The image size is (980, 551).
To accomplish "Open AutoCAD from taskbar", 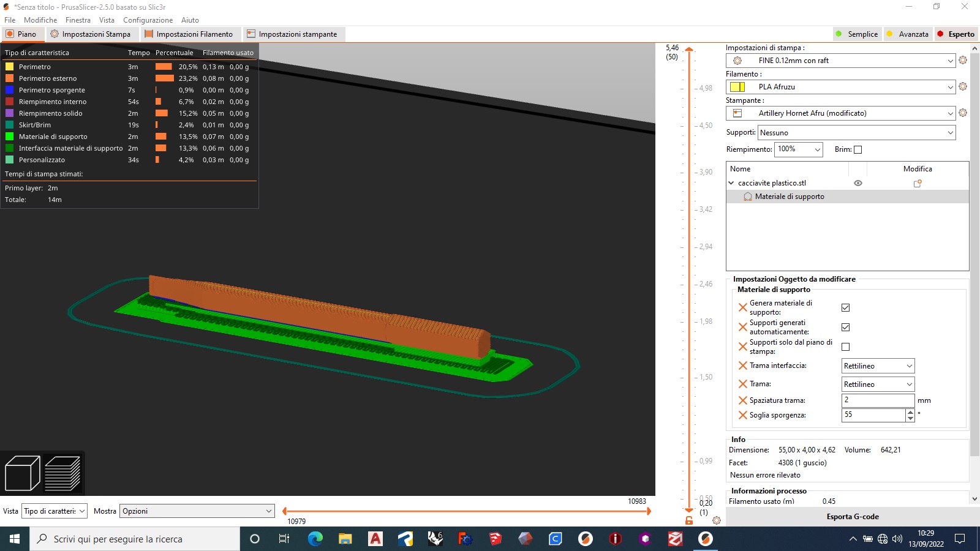I will 375,539.
